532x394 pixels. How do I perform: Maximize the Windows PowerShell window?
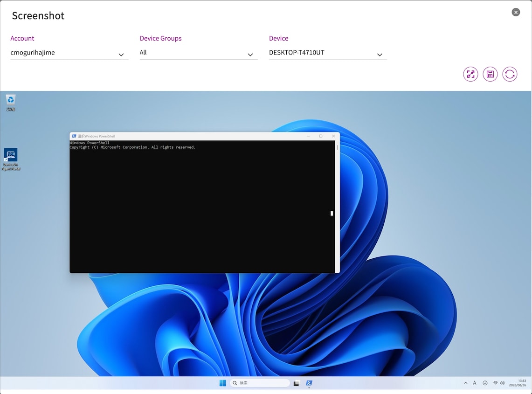tap(321, 136)
